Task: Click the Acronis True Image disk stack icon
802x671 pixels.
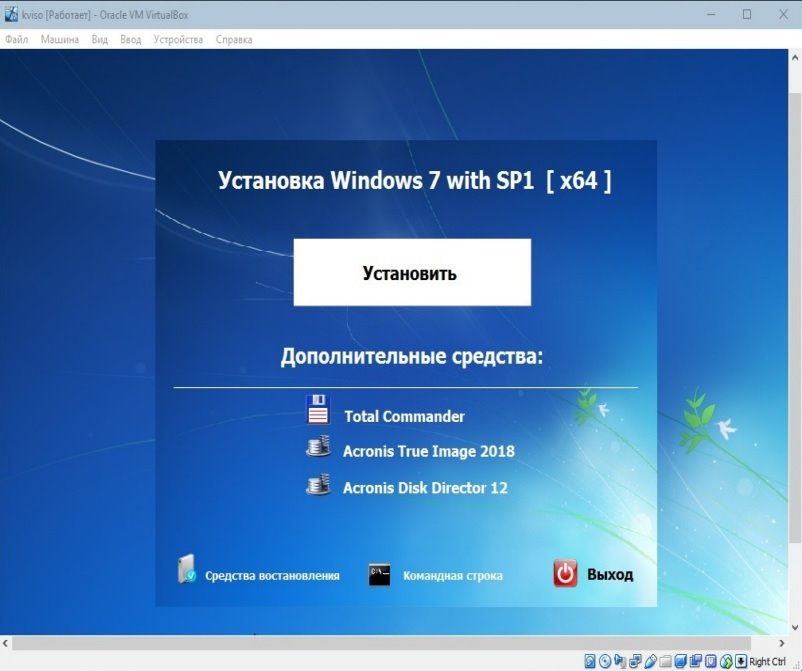Action: 318,446
